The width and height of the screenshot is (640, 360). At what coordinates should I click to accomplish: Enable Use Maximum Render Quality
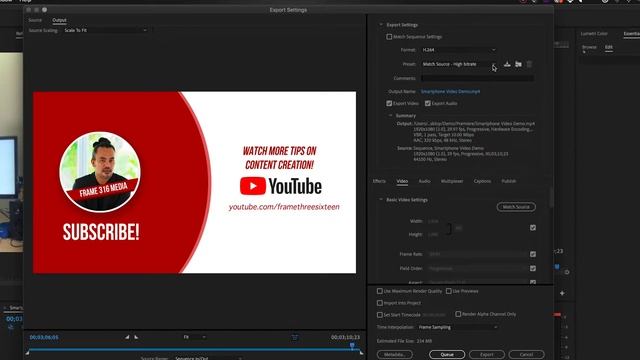[x=380, y=291]
